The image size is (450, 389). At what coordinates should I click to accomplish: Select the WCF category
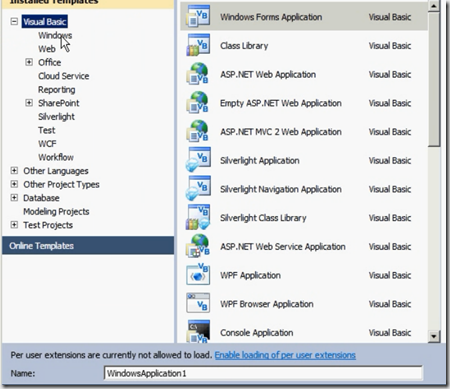(47, 144)
